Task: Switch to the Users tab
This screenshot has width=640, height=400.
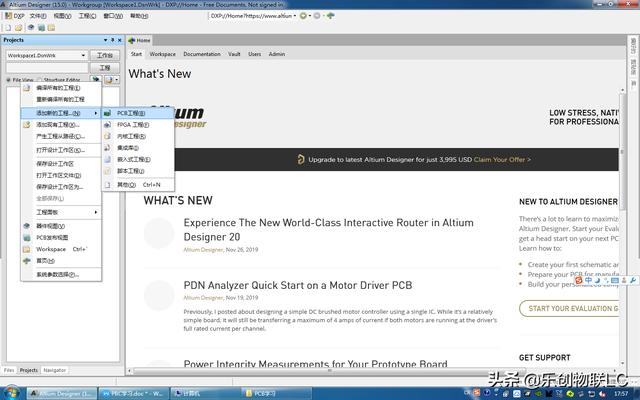Action: click(x=254, y=54)
